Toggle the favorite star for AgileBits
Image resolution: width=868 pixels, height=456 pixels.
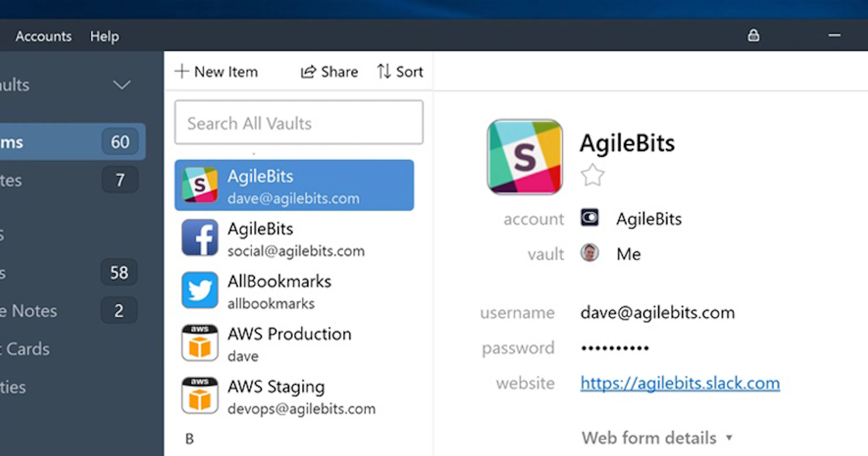pos(592,175)
